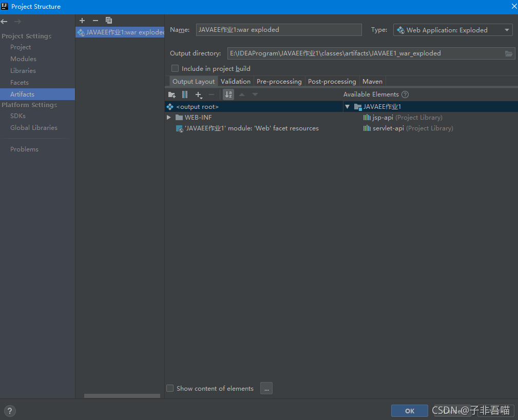Open Problems section

24,149
